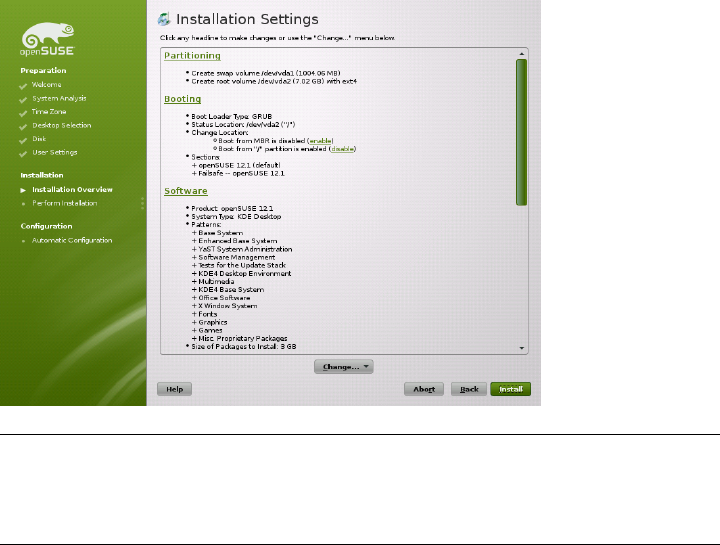
Task: Click the green vertical scrollbar thumb
Action: tap(522, 132)
